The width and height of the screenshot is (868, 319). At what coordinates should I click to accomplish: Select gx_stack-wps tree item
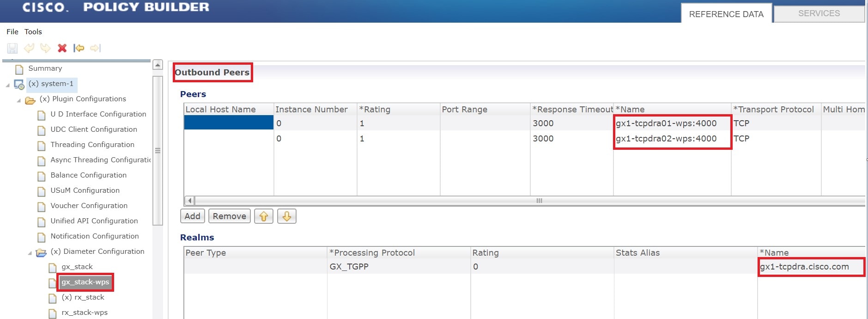85,282
